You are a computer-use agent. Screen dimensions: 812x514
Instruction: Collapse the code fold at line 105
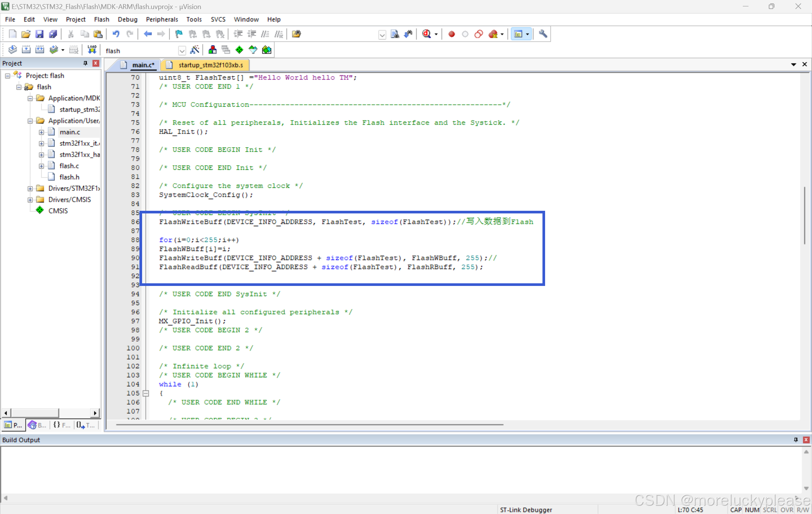click(x=146, y=393)
